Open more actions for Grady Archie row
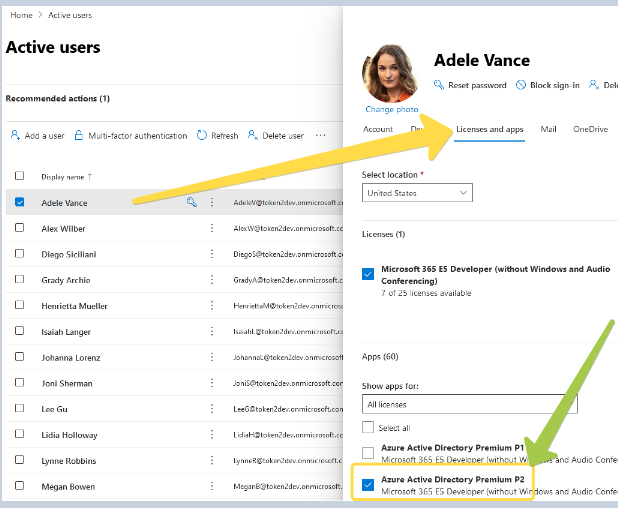 tap(212, 280)
